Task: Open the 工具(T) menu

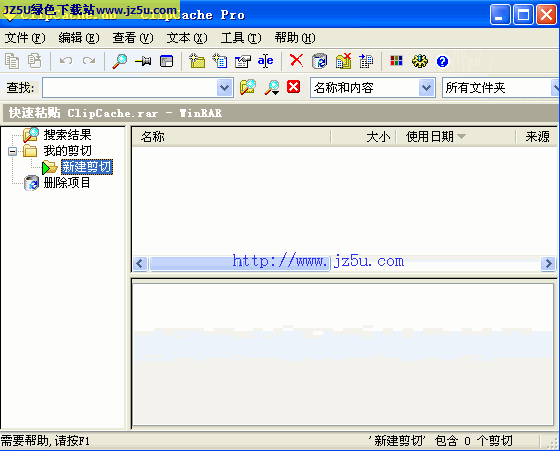Action: pyautogui.click(x=241, y=38)
